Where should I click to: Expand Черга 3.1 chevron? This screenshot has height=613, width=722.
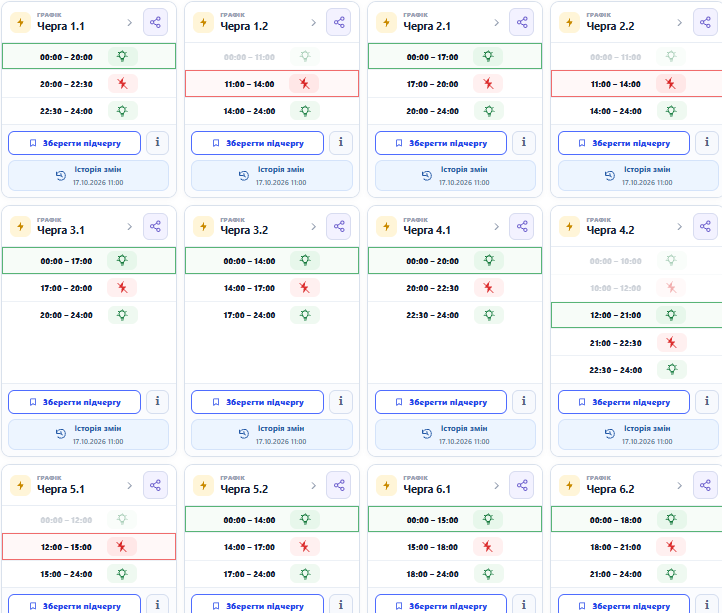(129, 227)
